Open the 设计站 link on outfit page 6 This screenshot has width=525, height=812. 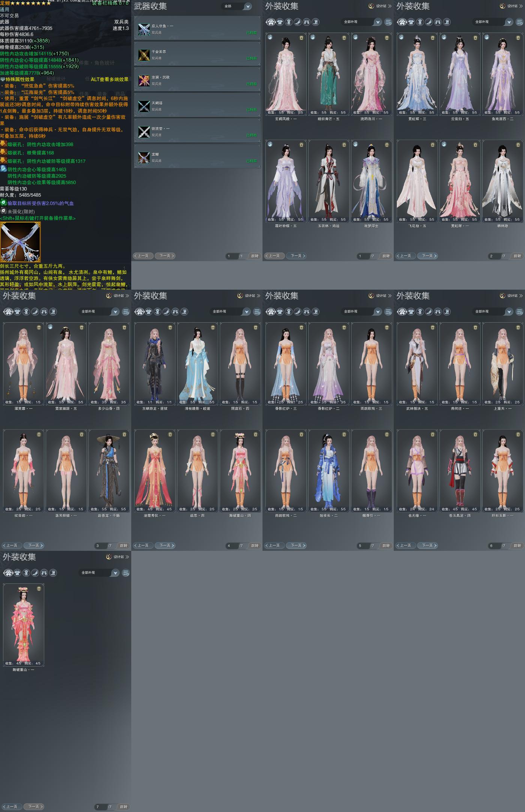[511, 296]
